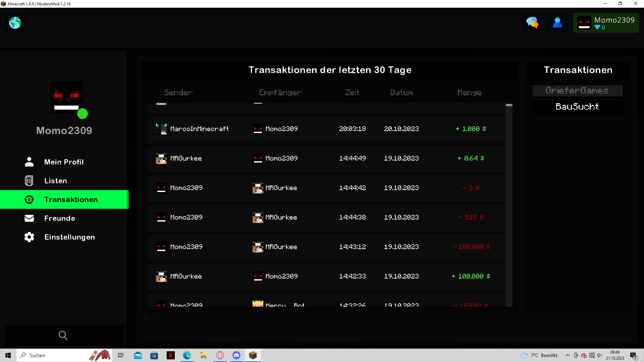
Task: Select Transaktionen sidebar entry
Action: click(64, 199)
